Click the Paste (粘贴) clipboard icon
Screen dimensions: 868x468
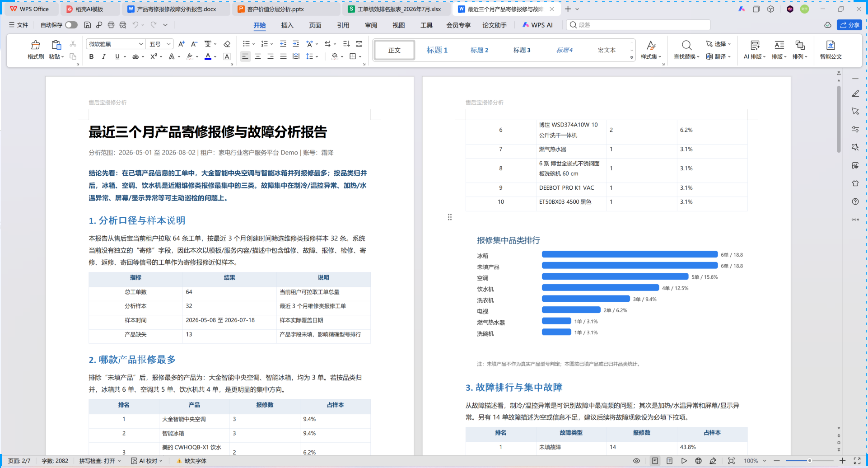pos(56,45)
